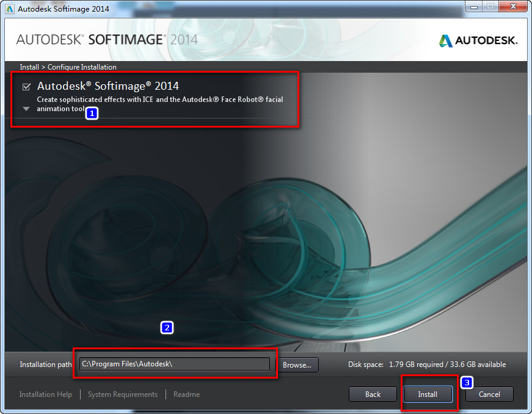Screen dimensions: 532x414
Task: Click the 'Install > Configure Installation' breadcrumb text
Action: pyautogui.click(x=68, y=67)
